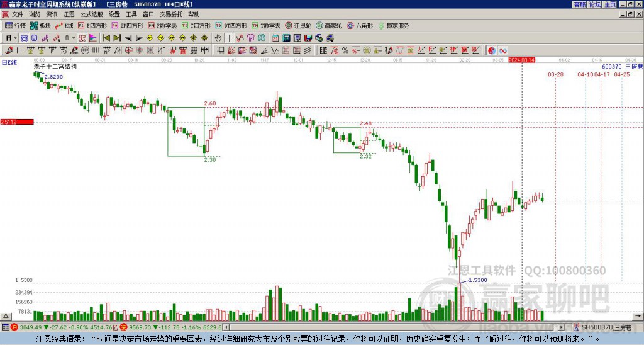Click the 03-28 forecast date marker
644x345 pixels.
555,74
